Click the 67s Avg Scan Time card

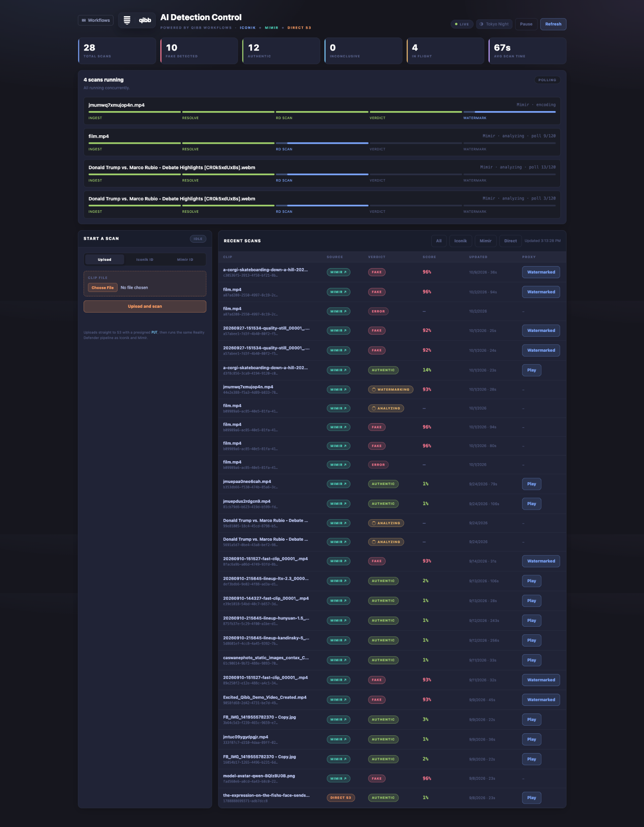(x=527, y=51)
